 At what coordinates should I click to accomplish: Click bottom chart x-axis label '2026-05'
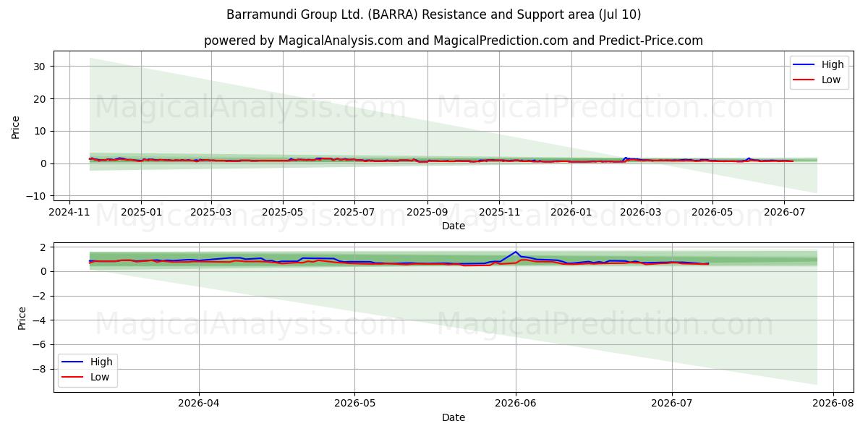click(354, 404)
